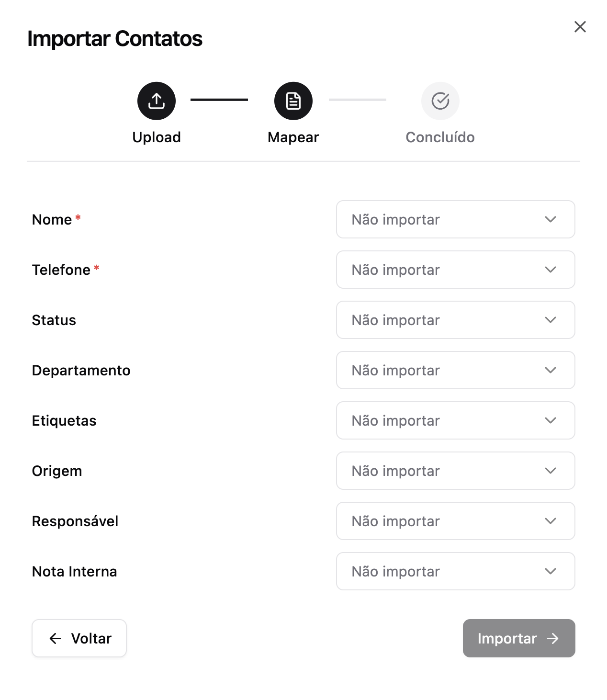607x700 pixels.
Task: Click the document icon on the Mapear step
Action: pos(293,101)
